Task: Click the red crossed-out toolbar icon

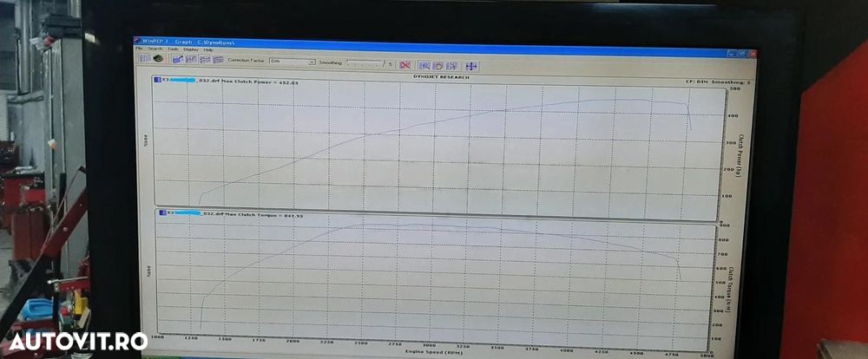Action: click(404, 65)
